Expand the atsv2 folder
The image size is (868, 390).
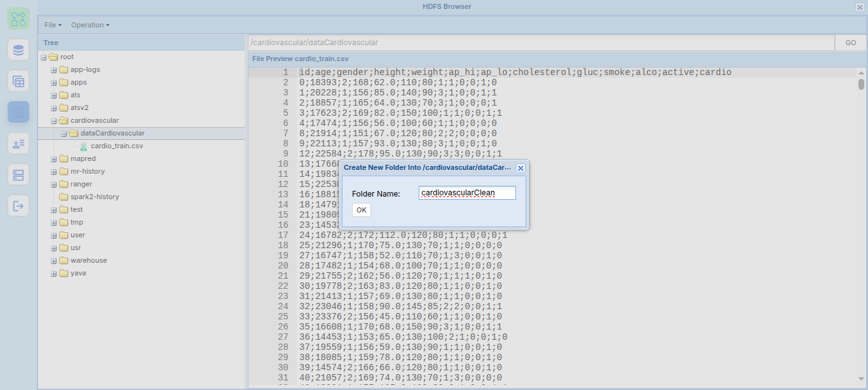click(54, 108)
